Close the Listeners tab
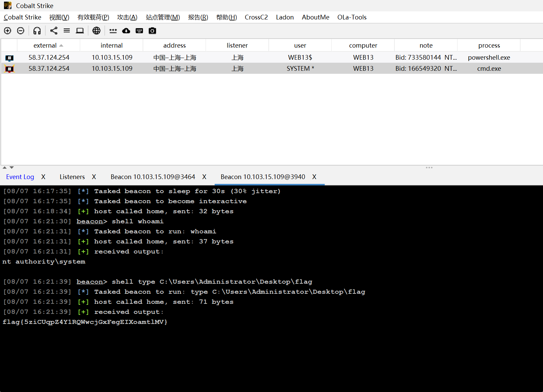The image size is (543, 392). tap(94, 177)
